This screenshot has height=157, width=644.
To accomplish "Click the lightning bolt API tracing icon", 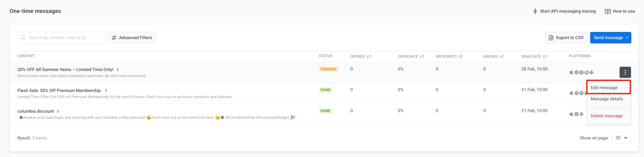I will coord(535,11).
